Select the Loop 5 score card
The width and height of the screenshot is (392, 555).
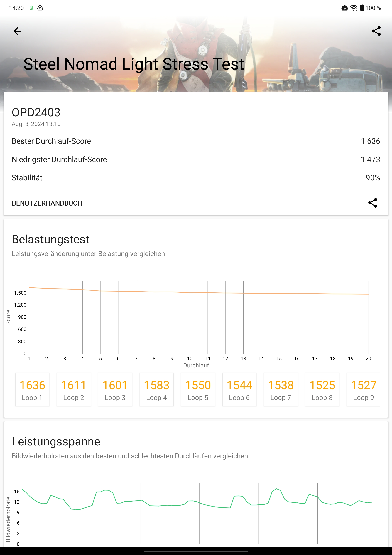[198, 389]
